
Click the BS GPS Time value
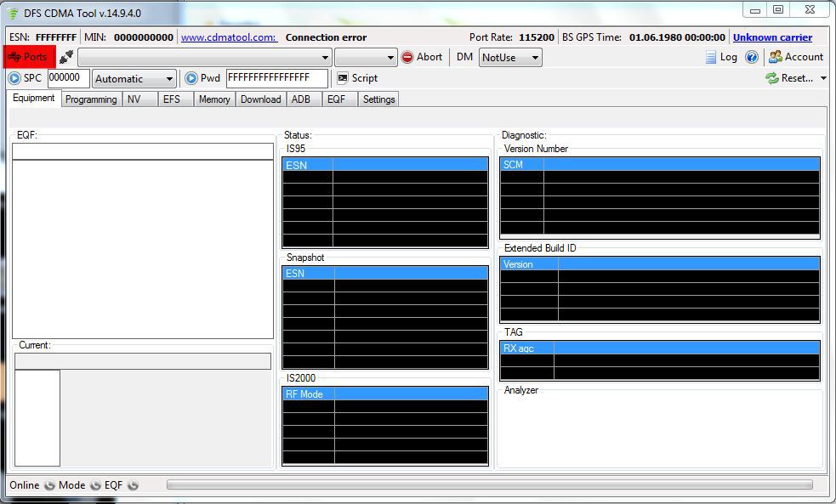[x=677, y=37]
